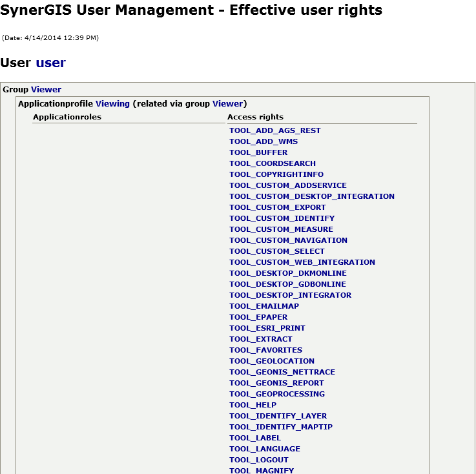Open TOOL_CUSTOM_DESKTOP_INTEGRATION link
The height and width of the screenshot is (474, 476).
click(x=312, y=196)
